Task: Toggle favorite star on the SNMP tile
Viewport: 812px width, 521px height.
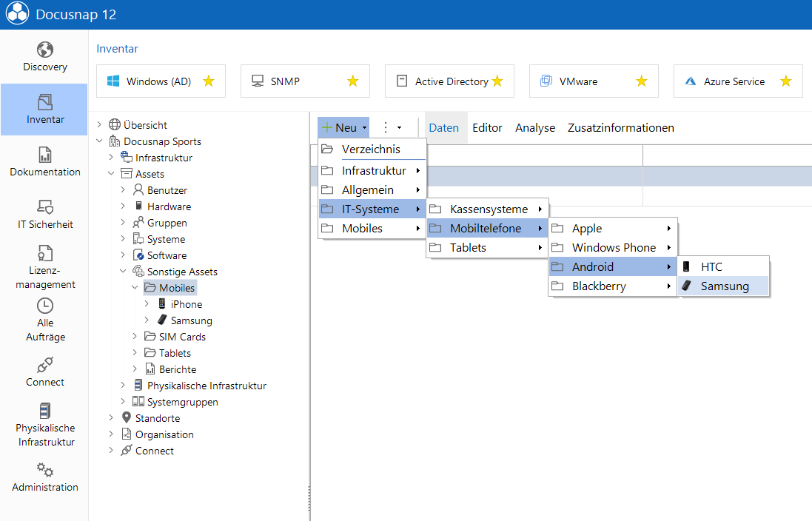Action: pyautogui.click(x=352, y=81)
